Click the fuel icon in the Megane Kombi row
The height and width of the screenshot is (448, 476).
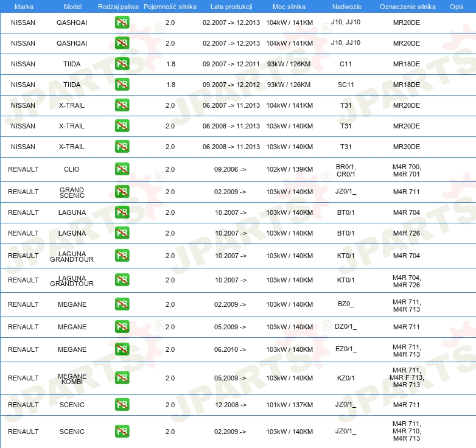[x=122, y=378]
